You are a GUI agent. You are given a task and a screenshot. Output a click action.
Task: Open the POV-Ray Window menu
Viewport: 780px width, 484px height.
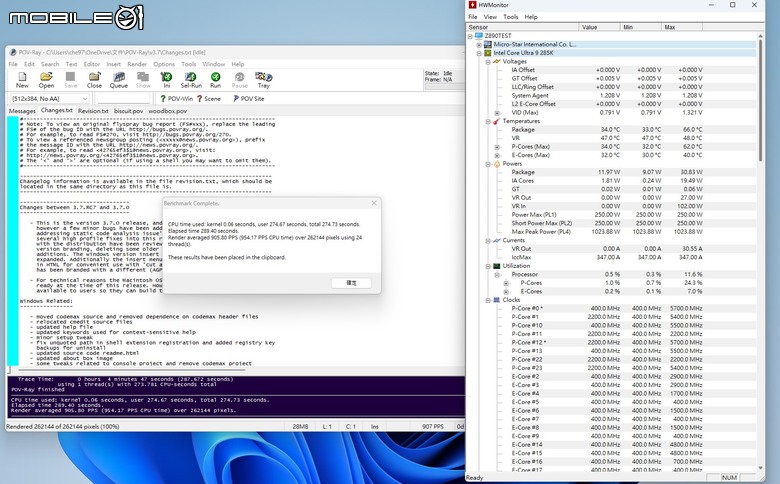pyautogui.click(x=213, y=64)
